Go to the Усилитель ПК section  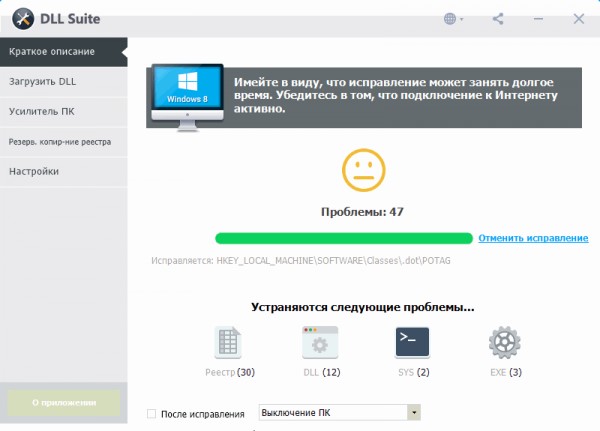pos(64,111)
